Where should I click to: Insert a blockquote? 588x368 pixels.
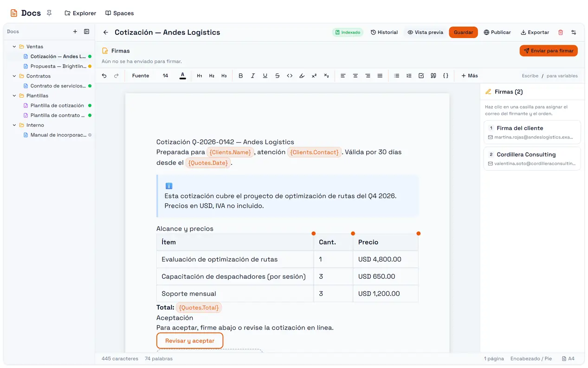[433, 76]
